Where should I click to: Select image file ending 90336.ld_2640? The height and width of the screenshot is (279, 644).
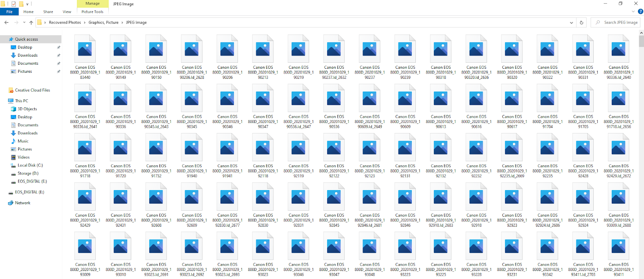619,57
